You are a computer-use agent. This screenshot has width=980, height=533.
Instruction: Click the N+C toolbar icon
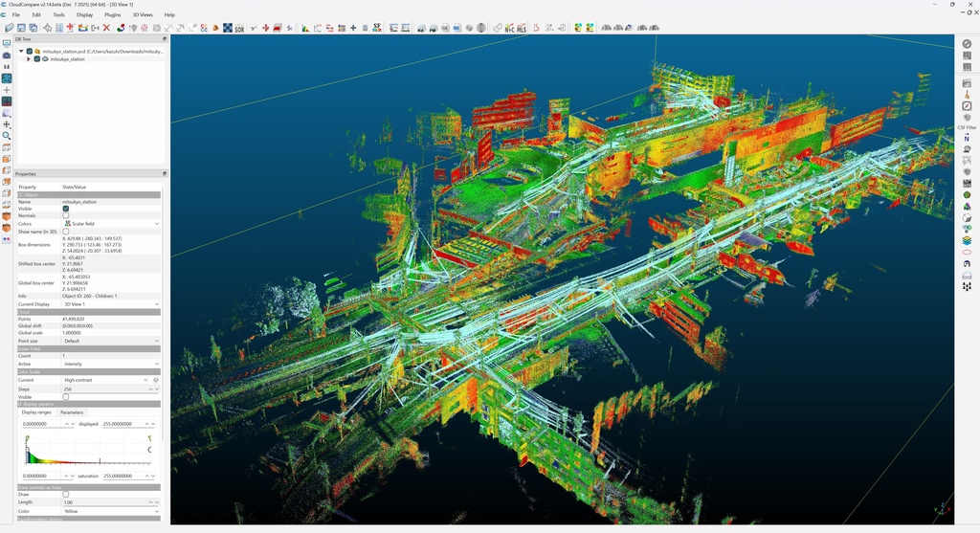tap(510, 28)
